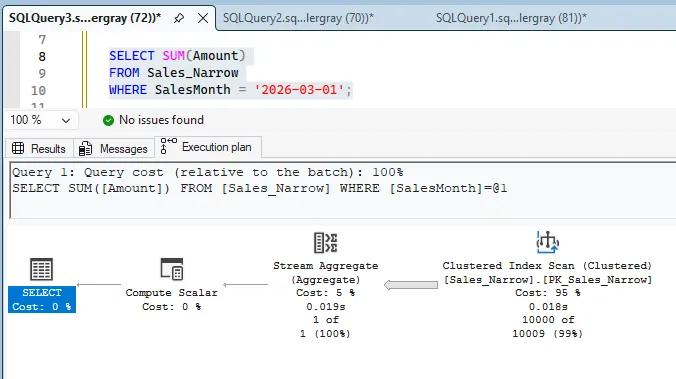Switch to the SQLQuery1.sq...lergray (81) tab
Image resolution: width=676 pixels, height=379 pixels.
coord(511,18)
